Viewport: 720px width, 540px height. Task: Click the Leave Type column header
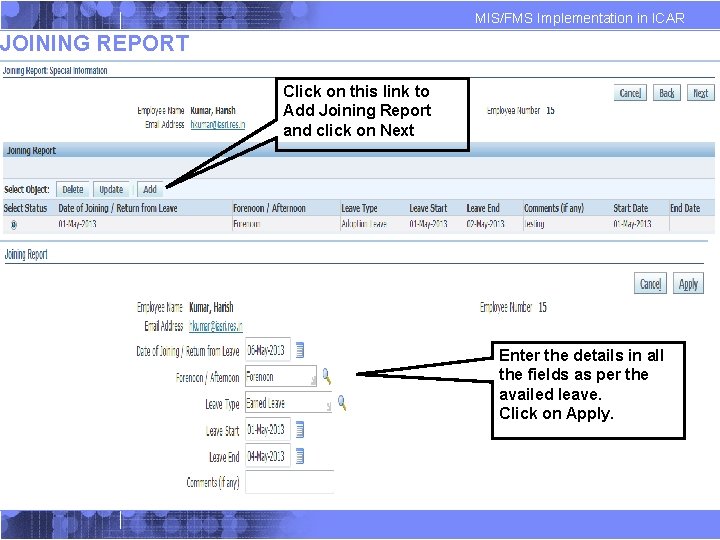pyautogui.click(x=359, y=208)
